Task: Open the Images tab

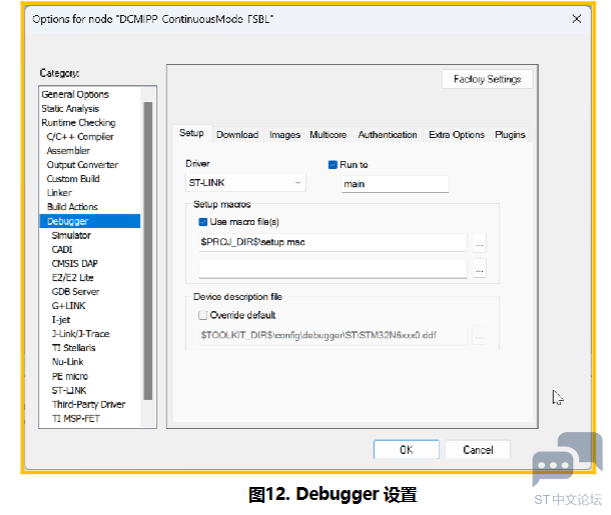Action: coord(284,135)
